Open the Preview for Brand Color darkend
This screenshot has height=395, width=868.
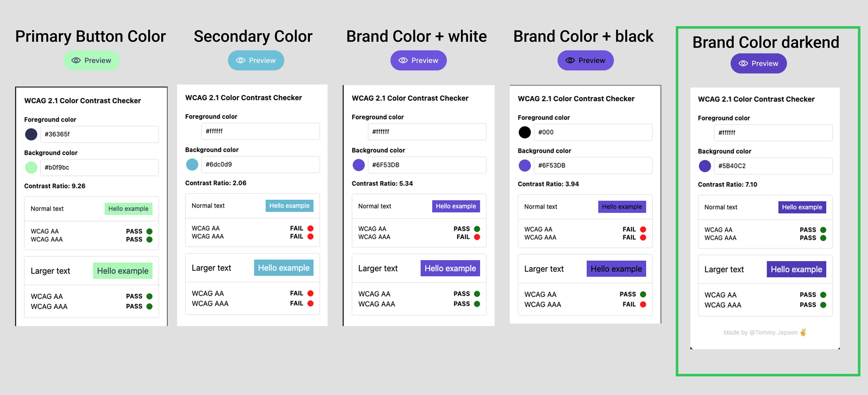pos(758,63)
